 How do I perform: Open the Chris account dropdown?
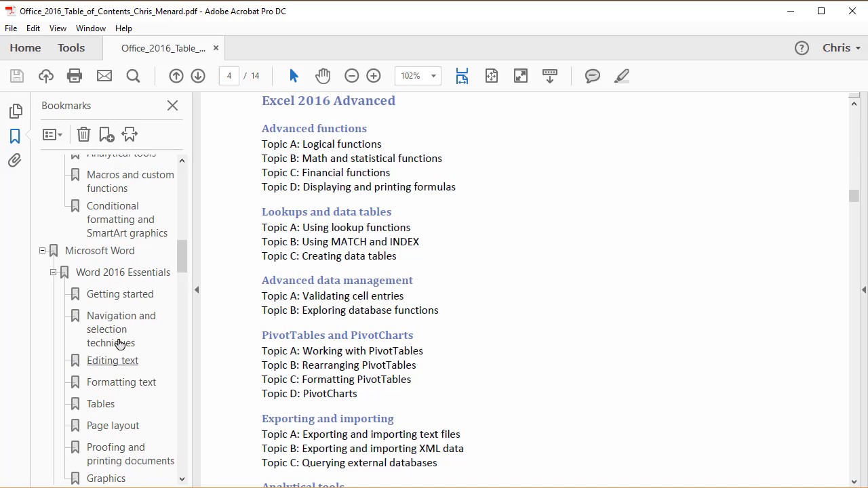[x=842, y=48]
